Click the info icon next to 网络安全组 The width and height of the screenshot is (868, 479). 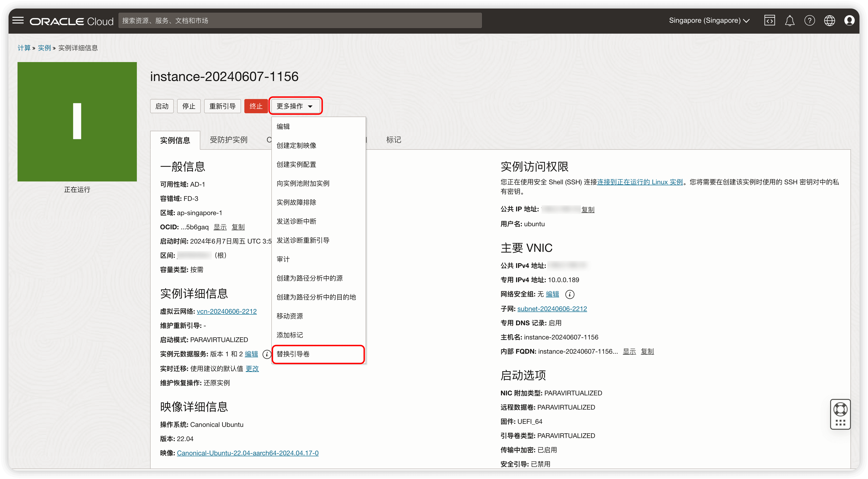click(x=569, y=294)
